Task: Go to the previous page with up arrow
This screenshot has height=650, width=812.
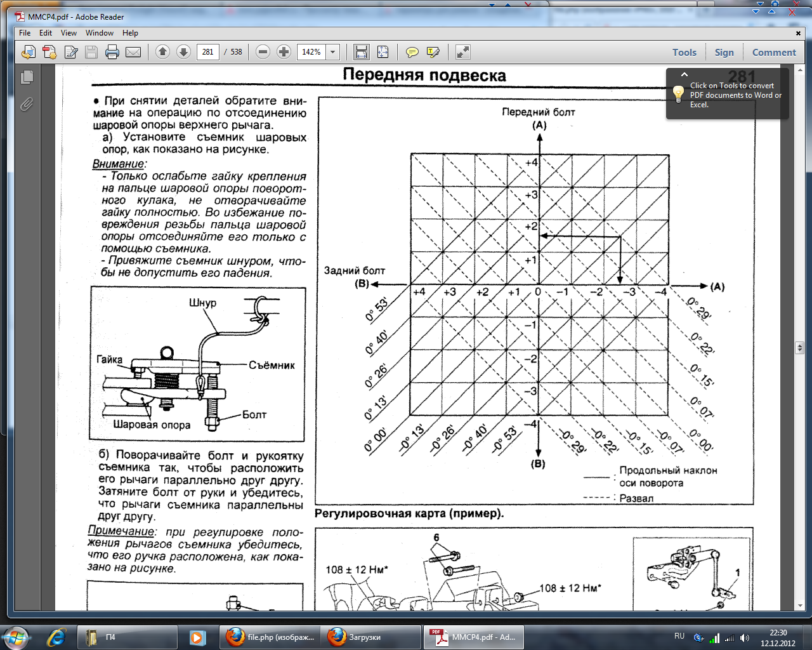Action: click(x=162, y=52)
